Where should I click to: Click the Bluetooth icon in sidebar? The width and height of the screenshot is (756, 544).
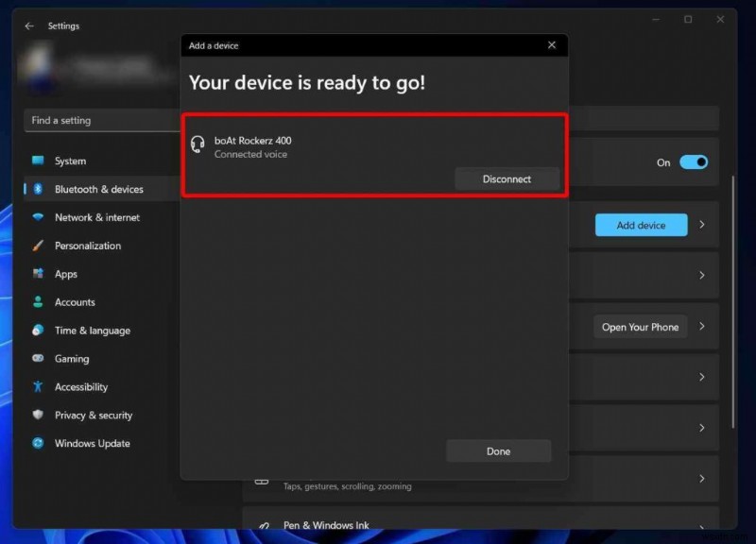click(x=38, y=189)
